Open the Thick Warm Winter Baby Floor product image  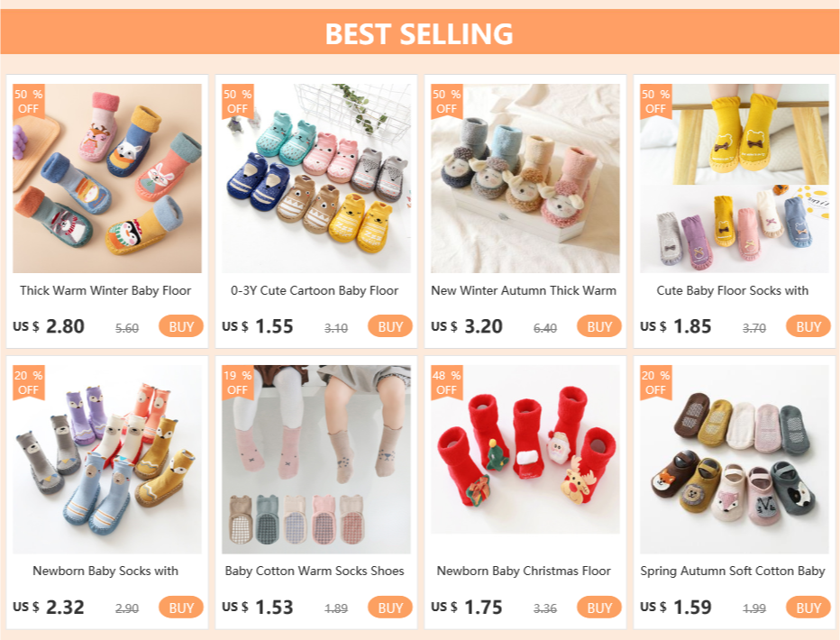(x=107, y=178)
